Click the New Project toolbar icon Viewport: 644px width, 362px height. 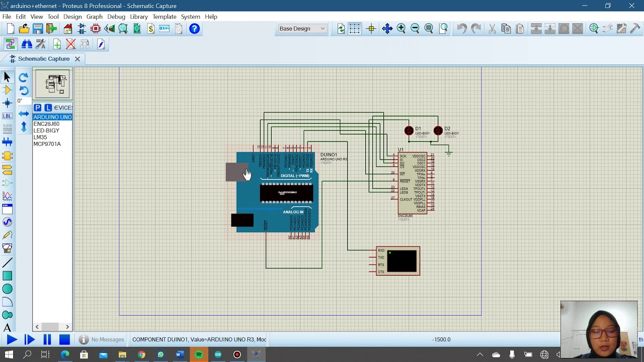click(x=11, y=29)
